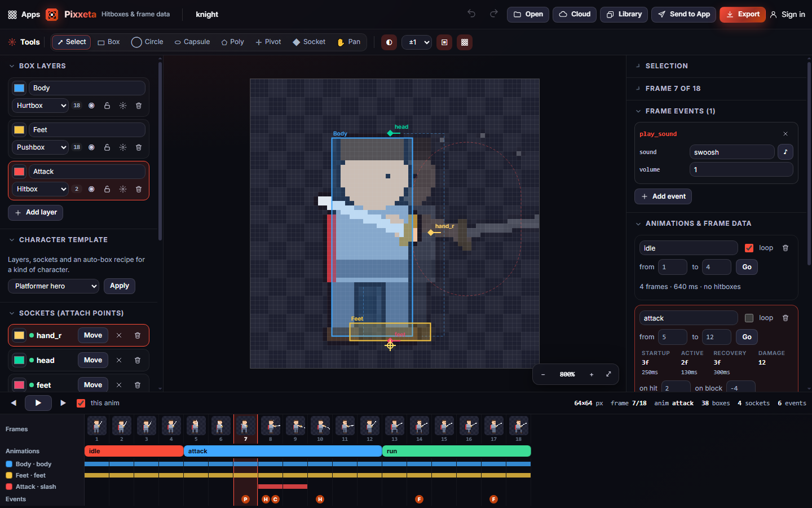Select frame 12 thumbnail in timeline
This screenshot has width=812, height=508.
[x=369, y=427]
